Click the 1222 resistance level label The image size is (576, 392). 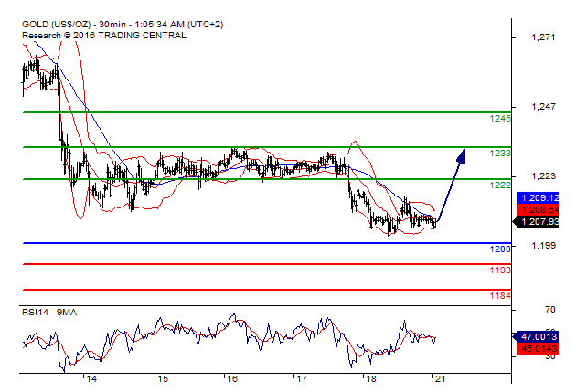500,185
